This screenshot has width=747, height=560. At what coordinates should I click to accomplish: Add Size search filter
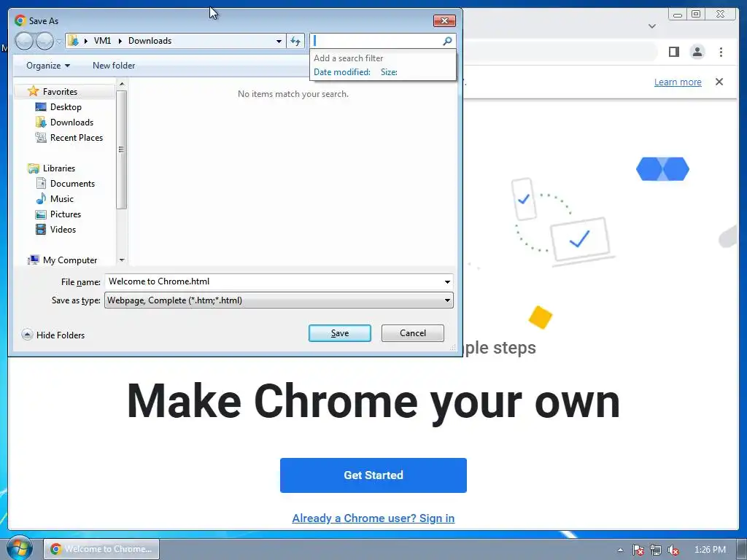tap(390, 72)
